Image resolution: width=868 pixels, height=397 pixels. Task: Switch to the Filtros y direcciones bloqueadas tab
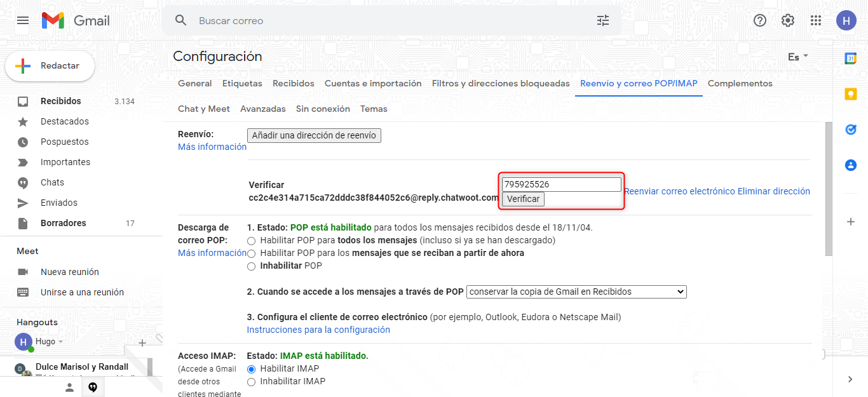click(x=501, y=84)
